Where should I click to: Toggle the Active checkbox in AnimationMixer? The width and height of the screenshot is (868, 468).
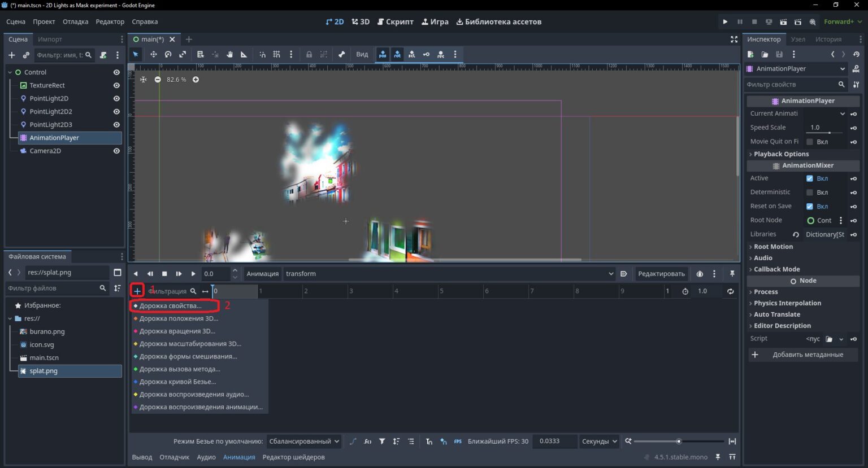point(809,178)
